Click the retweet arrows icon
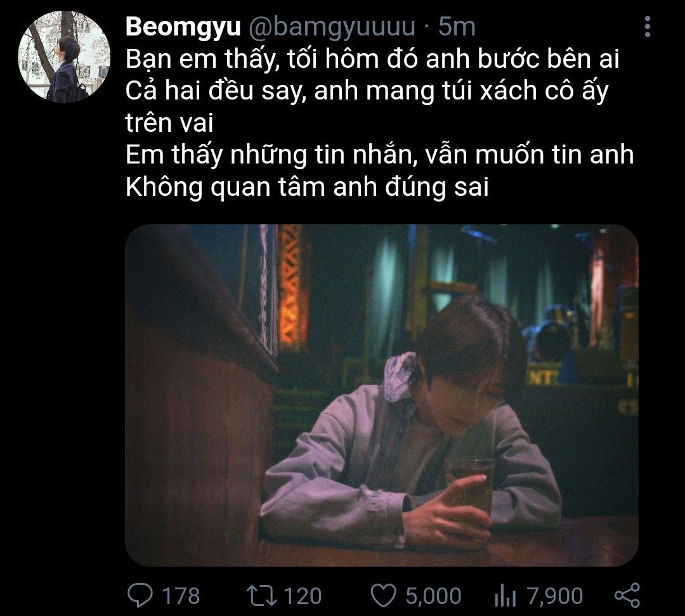This screenshot has height=616, width=685. 262,596
